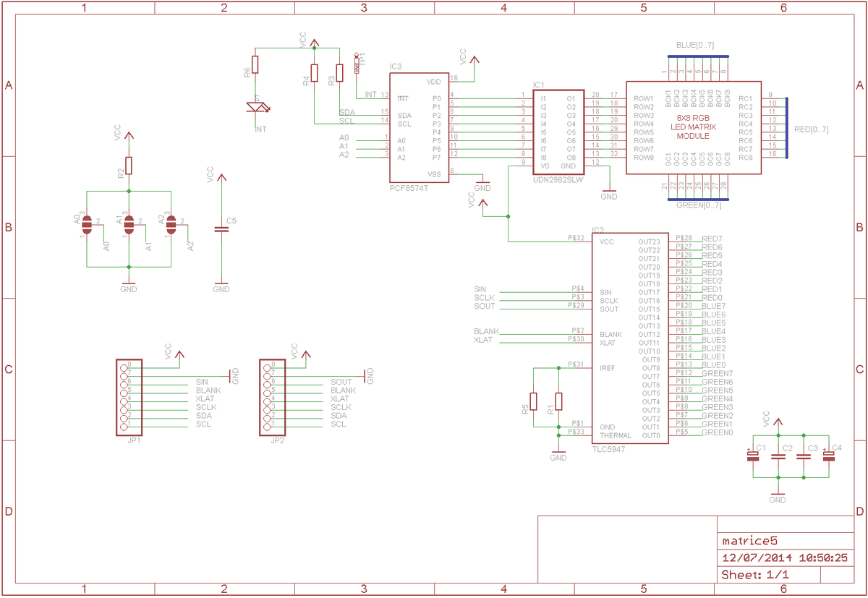
Task: Click the C5 capacitor symbol
Action: [221, 229]
